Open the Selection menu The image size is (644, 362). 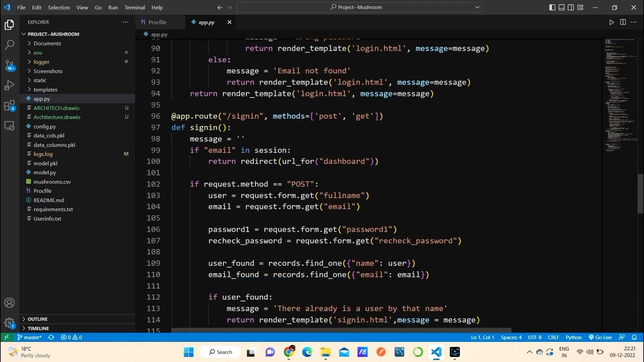(x=59, y=8)
